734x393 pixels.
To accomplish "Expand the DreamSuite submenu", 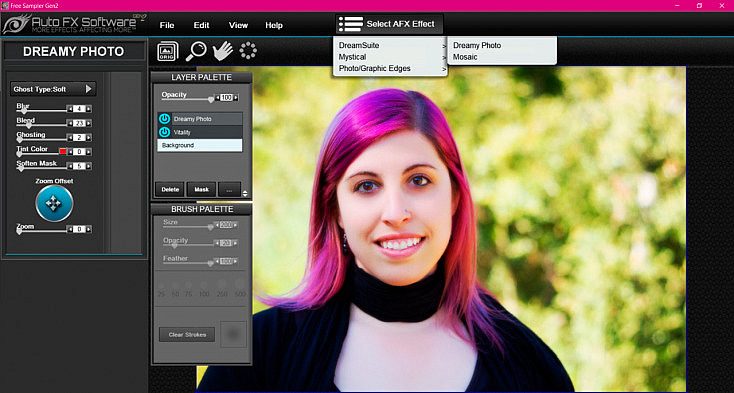I will tap(391, 45).
